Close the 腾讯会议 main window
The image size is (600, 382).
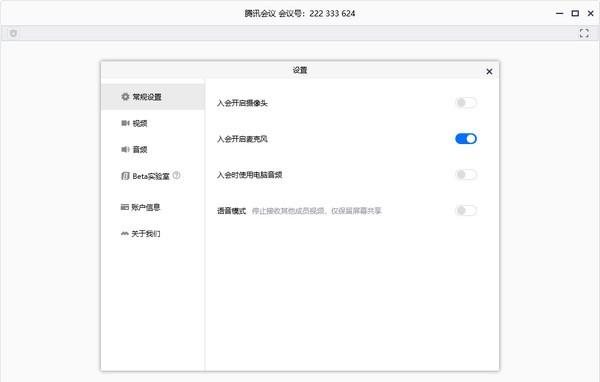tap(591, 13)
